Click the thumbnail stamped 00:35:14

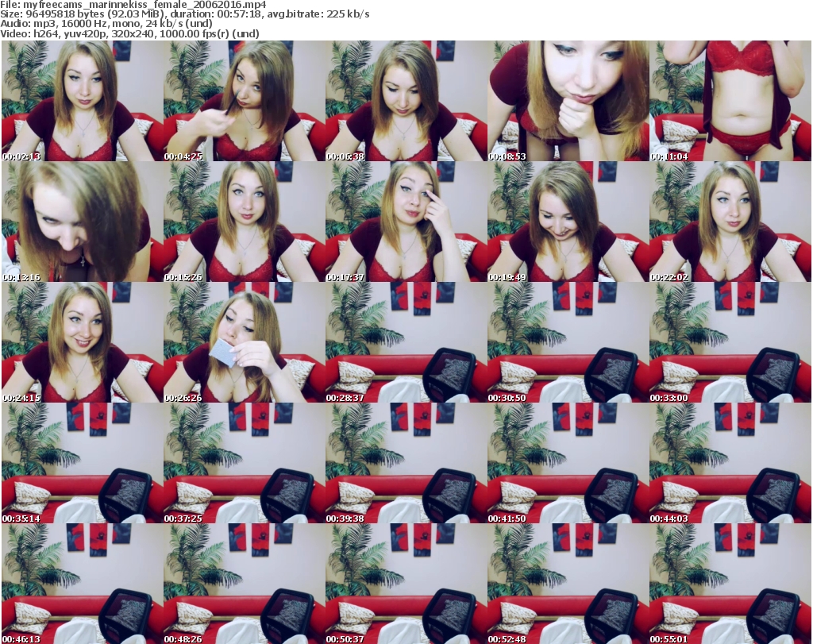83,463
